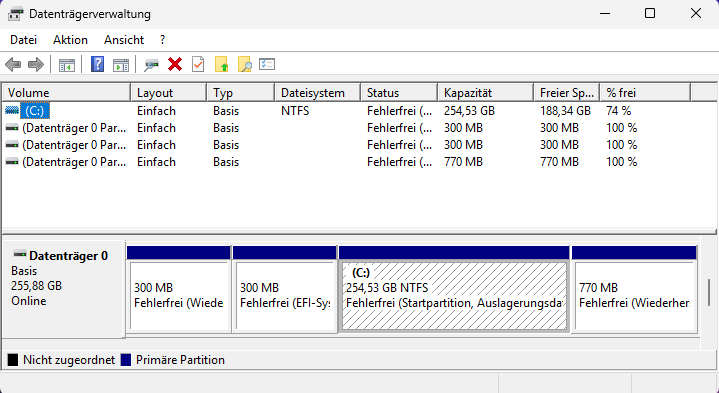Click the checklist settings icon in the toolbar

pos(267,64)
